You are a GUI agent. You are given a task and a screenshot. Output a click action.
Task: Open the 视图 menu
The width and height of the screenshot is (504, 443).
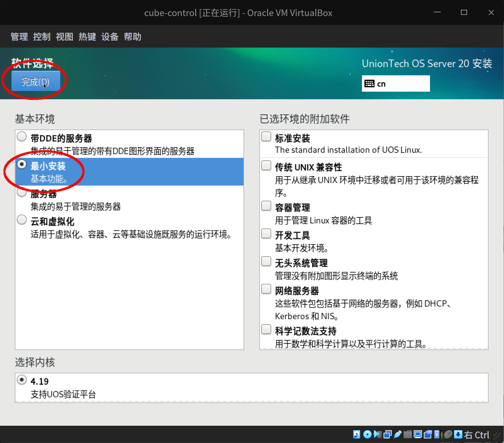coord(64,37)
